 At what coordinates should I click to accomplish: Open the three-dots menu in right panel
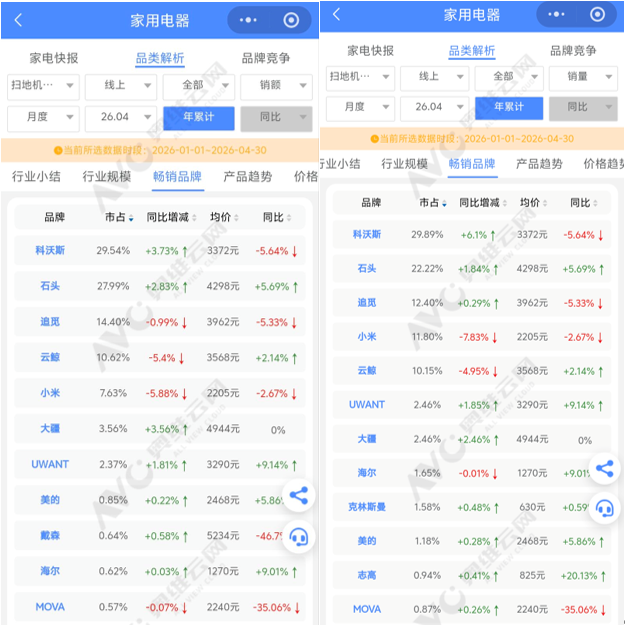[556, 14]
